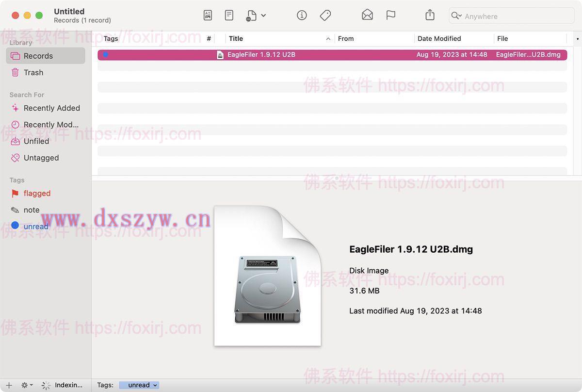Click the tag toolbar icon
Screen dimensions: 582x392
point(325,16)
